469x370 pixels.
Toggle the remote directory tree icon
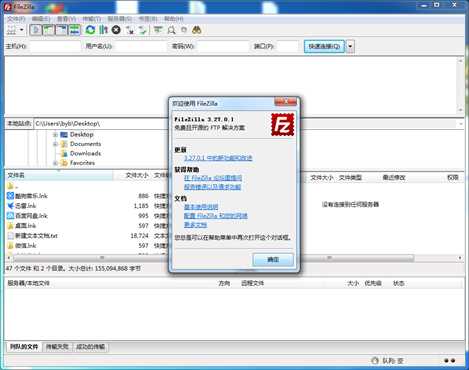click(x=62, y=30)
